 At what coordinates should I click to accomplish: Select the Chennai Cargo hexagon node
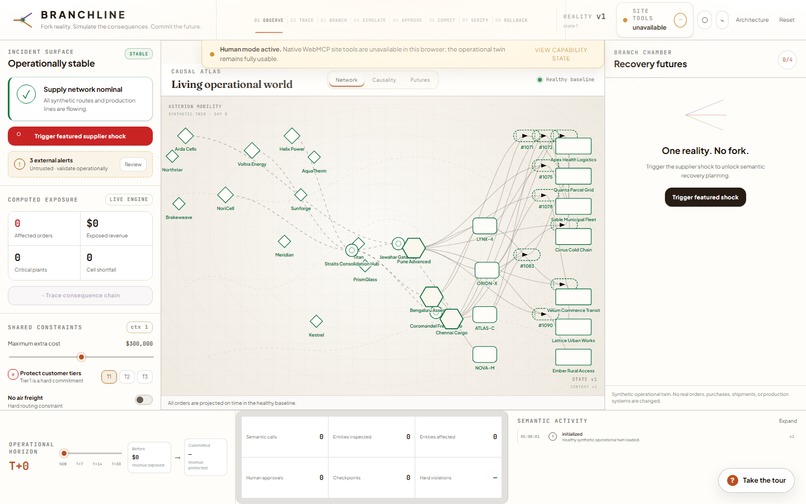point(451,319)
